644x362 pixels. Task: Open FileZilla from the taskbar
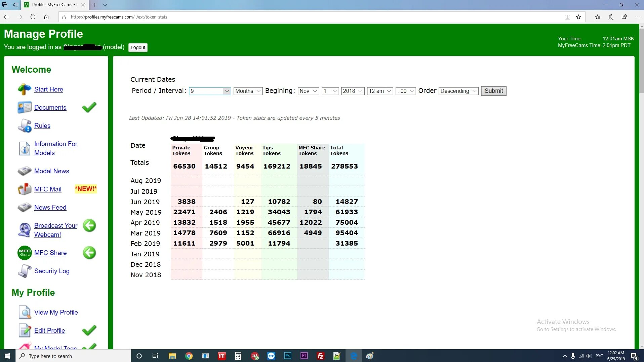pyautogui.click(x=321, y=356)
